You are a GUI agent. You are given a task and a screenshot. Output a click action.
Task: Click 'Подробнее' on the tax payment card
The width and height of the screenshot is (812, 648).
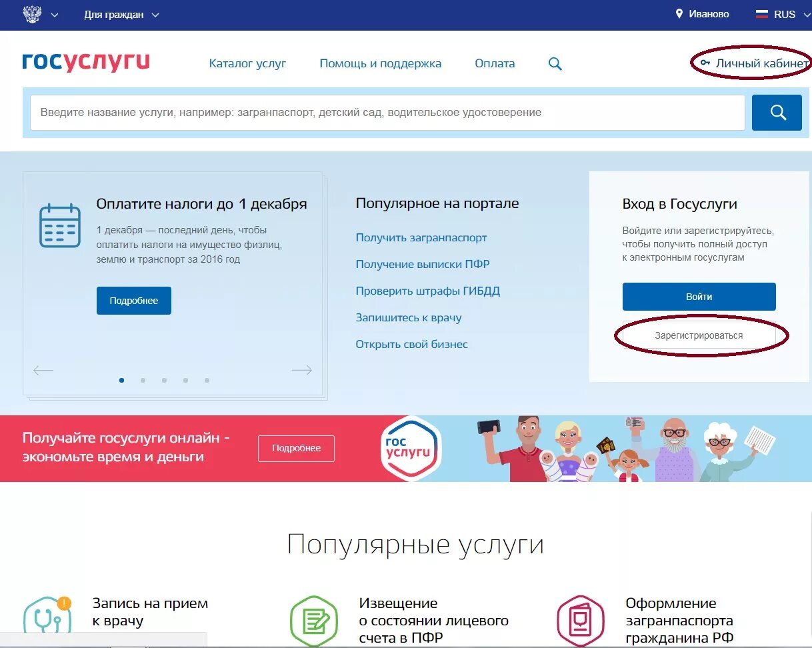(x=134, y=301)
